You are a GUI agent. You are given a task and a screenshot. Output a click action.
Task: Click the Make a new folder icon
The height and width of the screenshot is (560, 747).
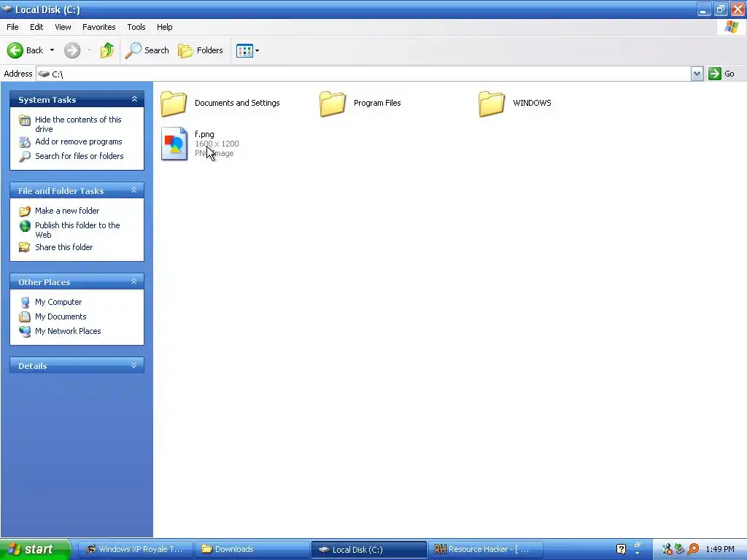click(x=25, y=211)
